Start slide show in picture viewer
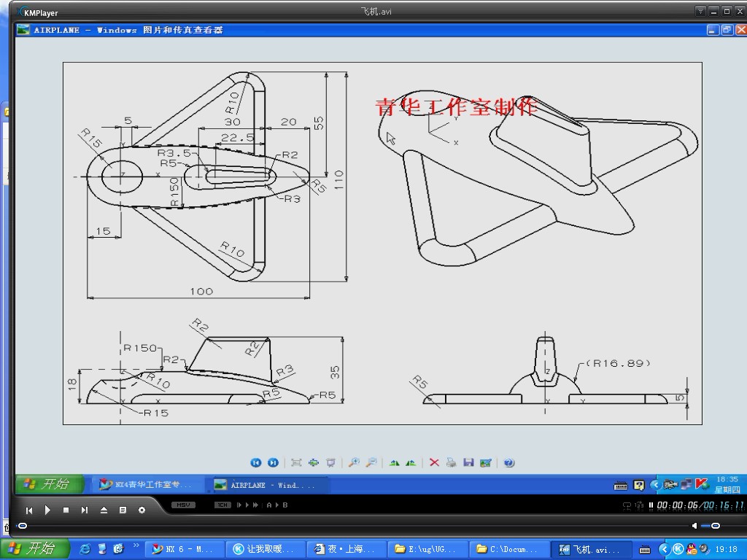This screenshot has width=747, height=560. pos(330,462)
